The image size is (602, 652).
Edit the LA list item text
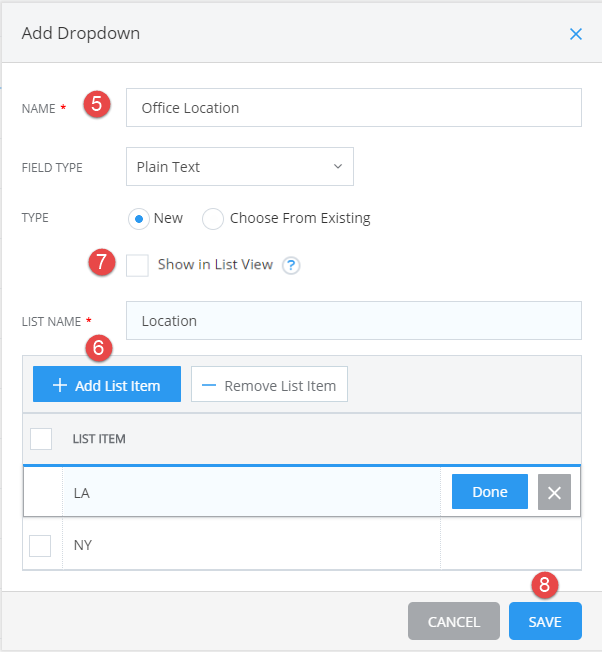click(x=252, y=492)
